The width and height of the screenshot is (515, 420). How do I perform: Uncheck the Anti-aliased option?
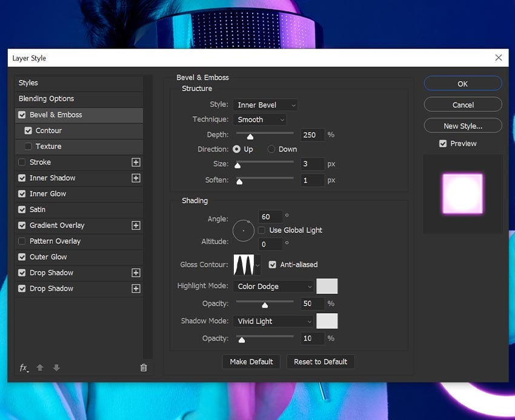click(x=272, y=264)
